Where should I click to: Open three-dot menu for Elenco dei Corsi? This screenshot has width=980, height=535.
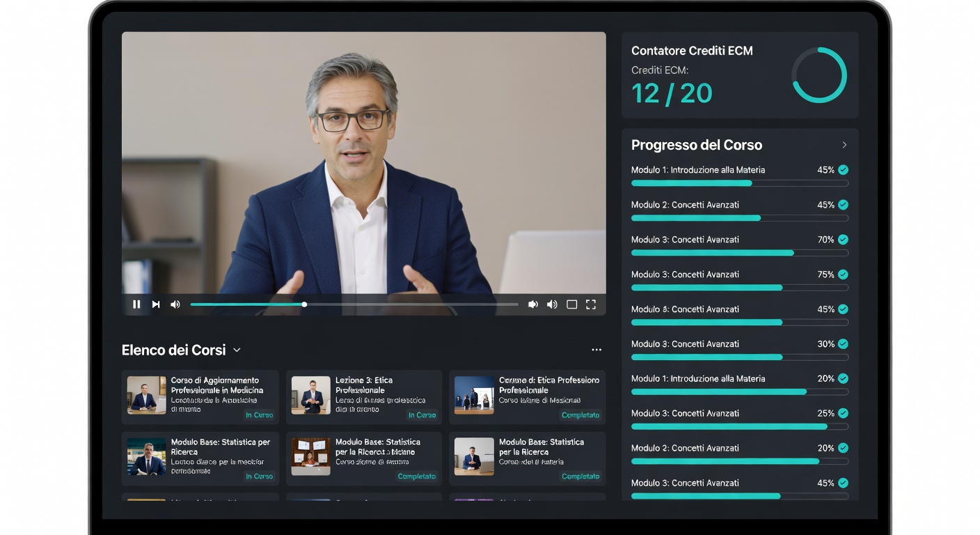pyautogui.click(x=596, y=350)
